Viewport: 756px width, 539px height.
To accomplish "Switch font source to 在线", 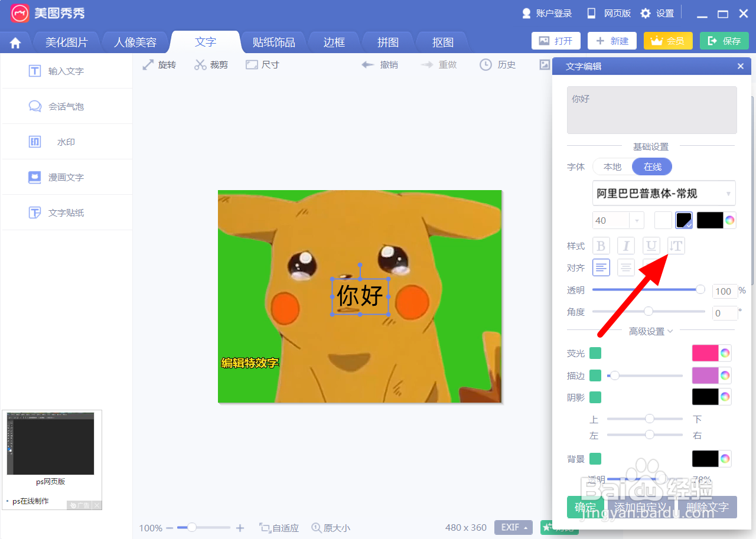I will click(652, 167).
